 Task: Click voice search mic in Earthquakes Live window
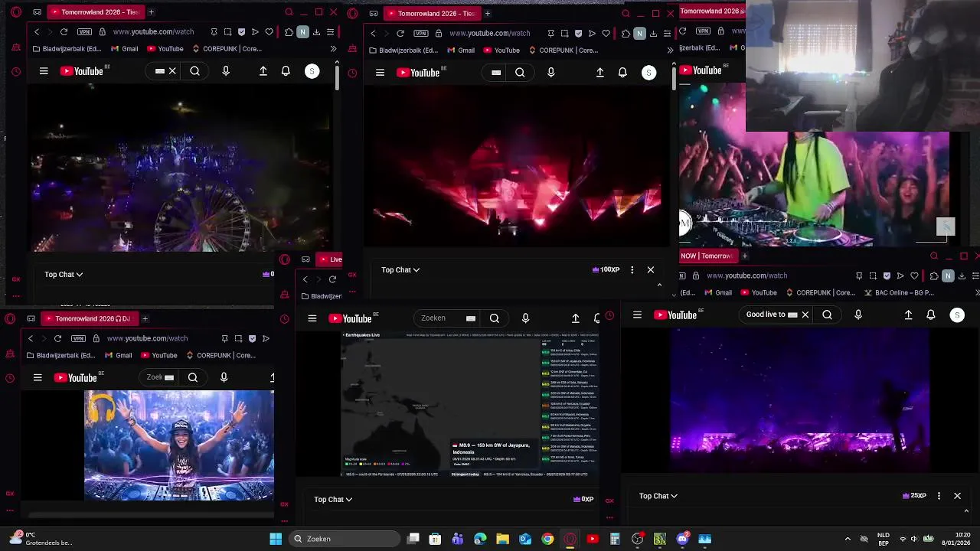(x=525, y=318)
